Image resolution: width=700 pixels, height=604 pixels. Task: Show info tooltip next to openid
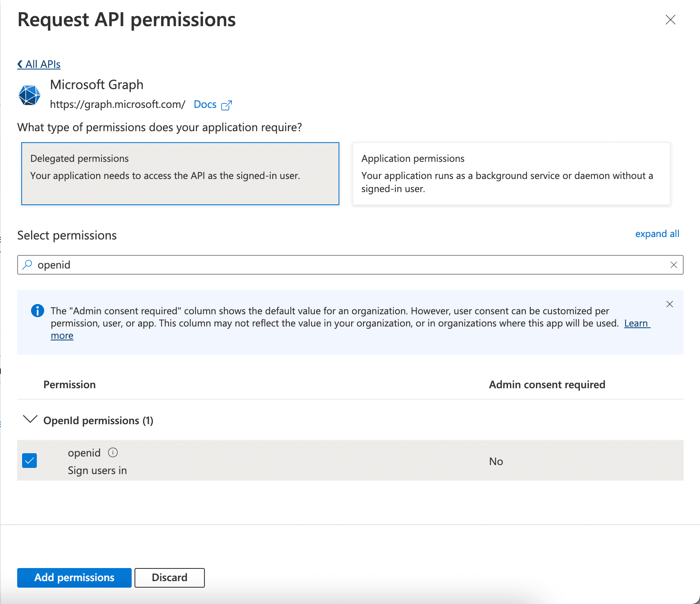point(113,452)
